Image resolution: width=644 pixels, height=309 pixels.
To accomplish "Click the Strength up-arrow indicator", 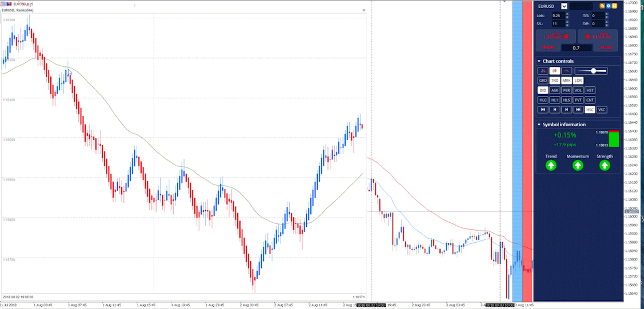I will [x=604, y=166].
